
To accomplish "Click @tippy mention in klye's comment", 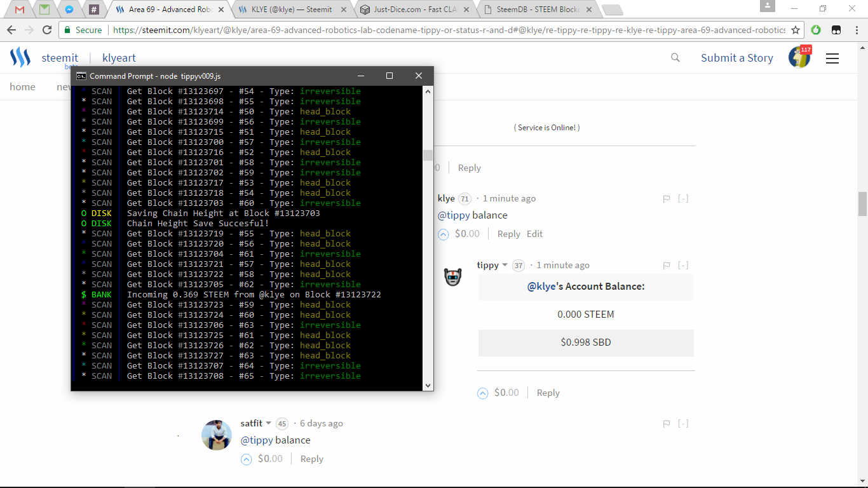I will [454, 215].
